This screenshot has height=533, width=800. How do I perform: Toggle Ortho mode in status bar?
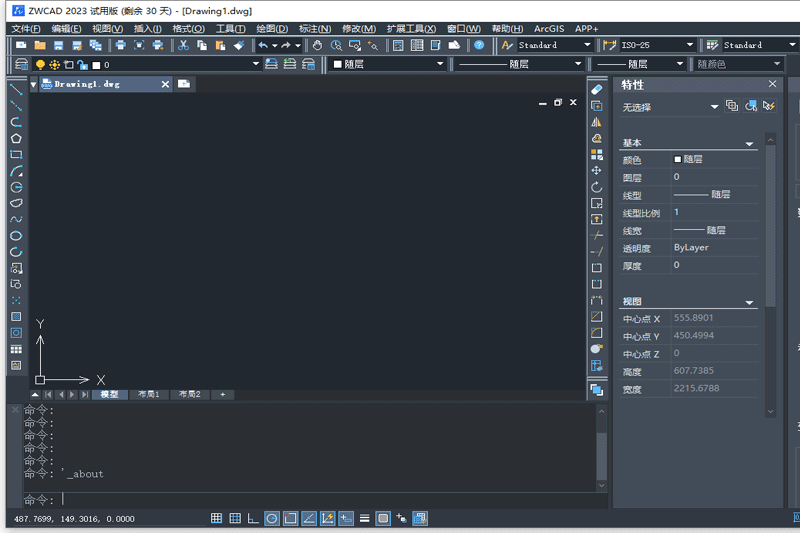(x=253, y=519)
